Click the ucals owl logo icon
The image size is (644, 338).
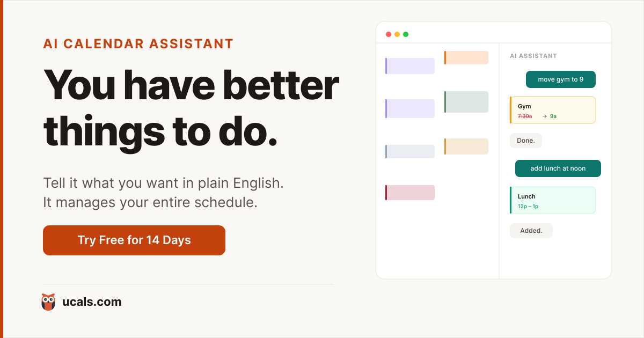(48, 302)
